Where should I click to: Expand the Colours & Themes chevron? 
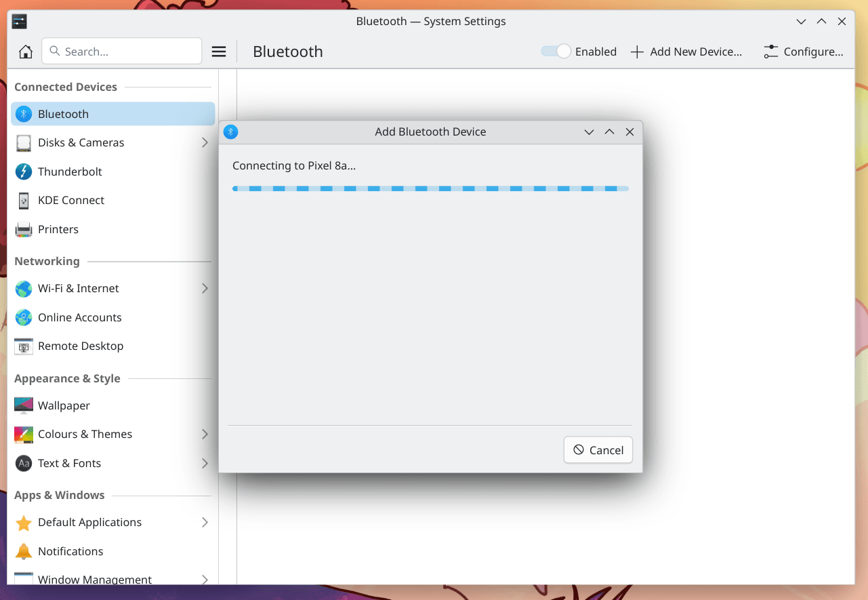coord(205,434)
